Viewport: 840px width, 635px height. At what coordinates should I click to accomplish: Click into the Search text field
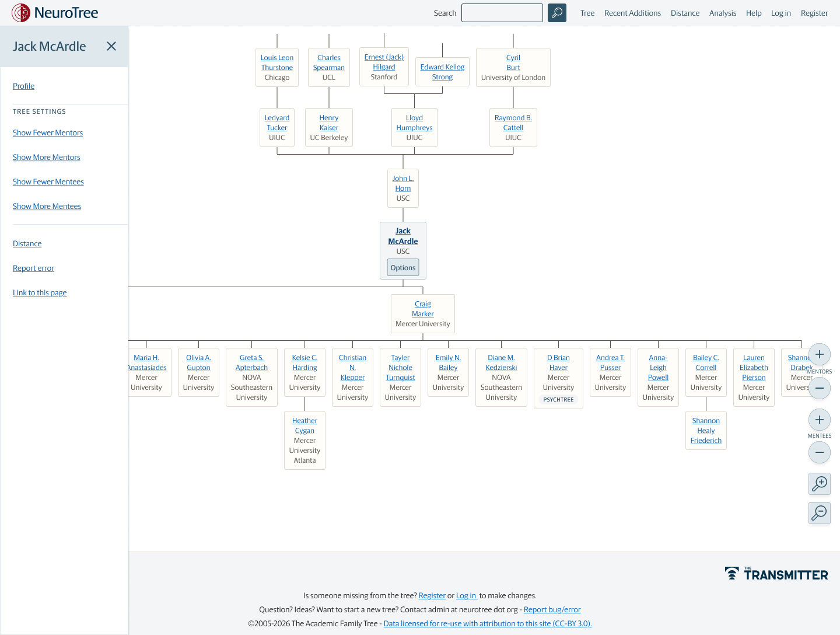(502, 13)
